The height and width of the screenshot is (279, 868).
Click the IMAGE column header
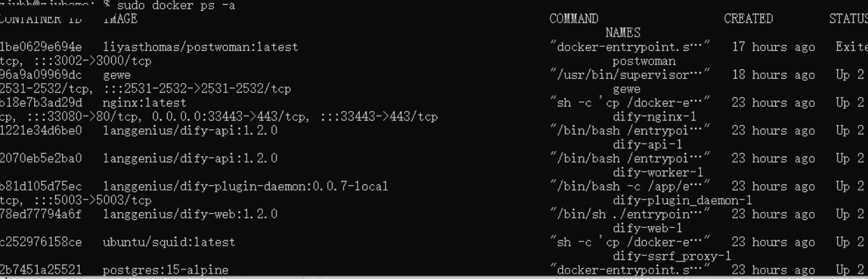point(120,19)
